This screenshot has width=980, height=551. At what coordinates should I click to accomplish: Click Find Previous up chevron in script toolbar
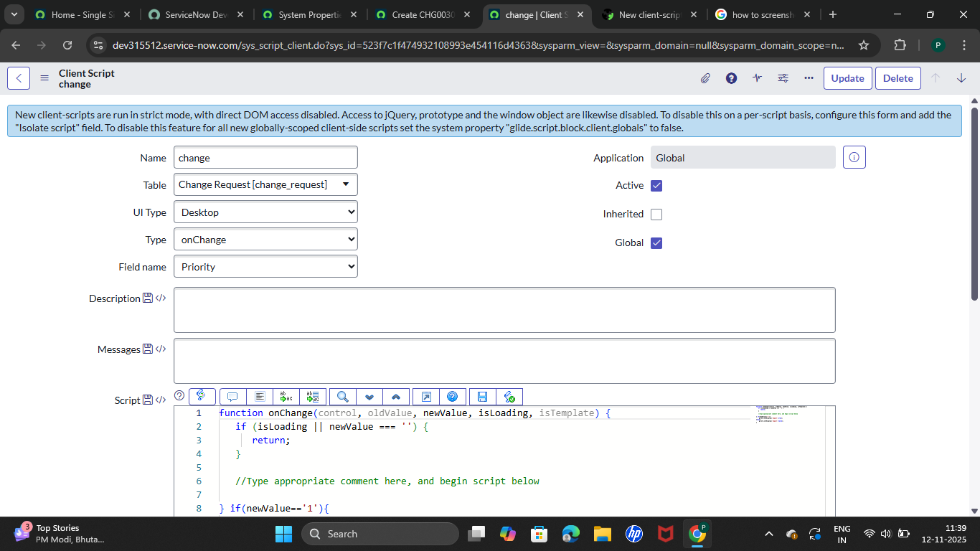pyautogui.click(x=396, y=397)
